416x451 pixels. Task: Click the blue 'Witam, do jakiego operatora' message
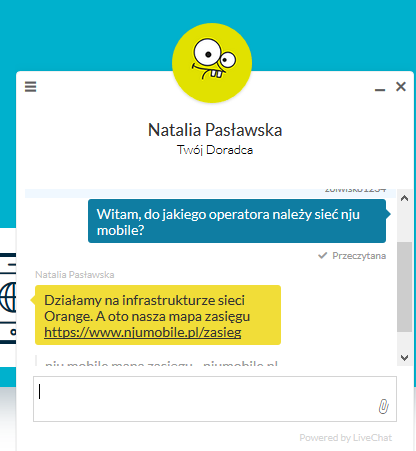click(x=237, y=221)
